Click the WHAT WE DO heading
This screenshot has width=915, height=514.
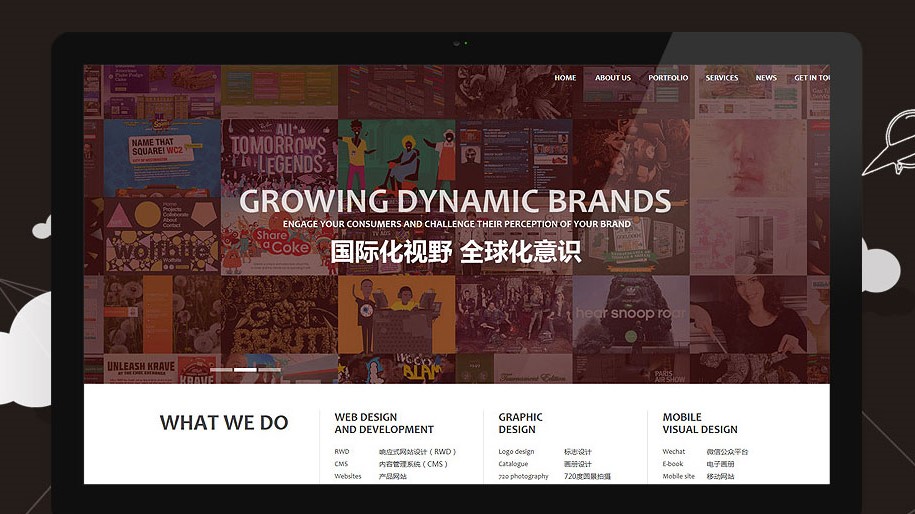pos(224,422)
